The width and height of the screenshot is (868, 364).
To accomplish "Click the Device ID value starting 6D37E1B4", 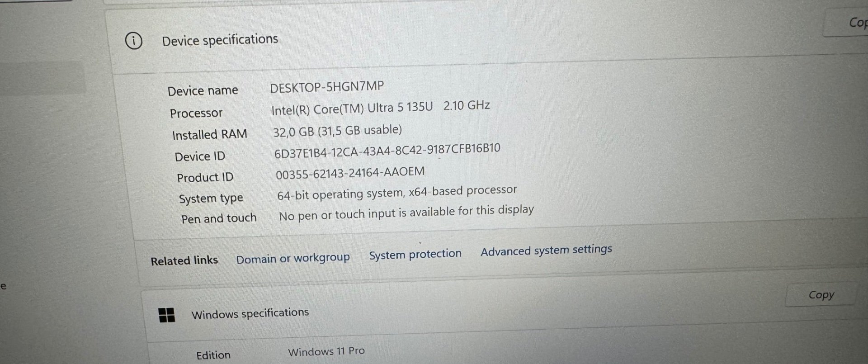I will pyautogui.click(x=387, y=151).
